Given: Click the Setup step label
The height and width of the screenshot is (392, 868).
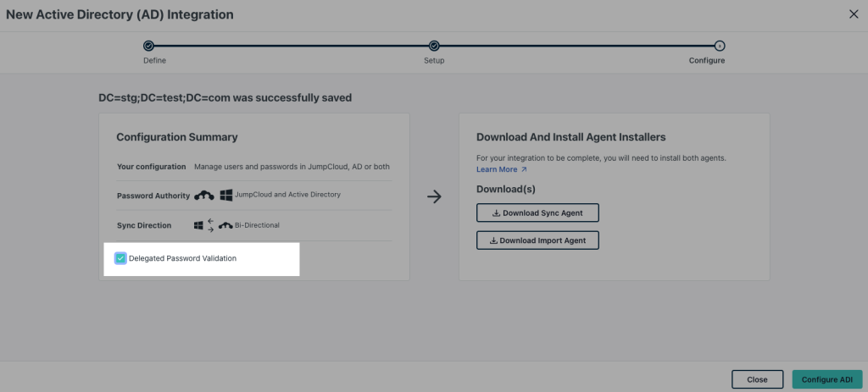Looking at the screenshot, I should [434, 61].
